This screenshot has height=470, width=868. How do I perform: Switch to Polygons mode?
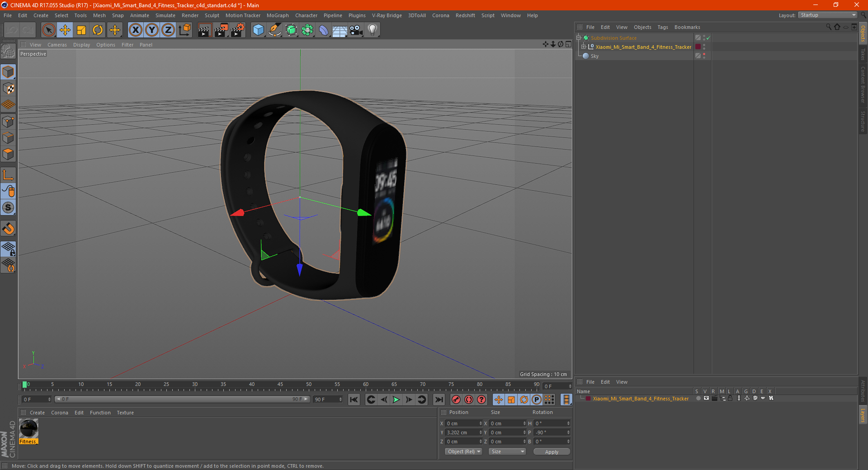coord(8,154)
